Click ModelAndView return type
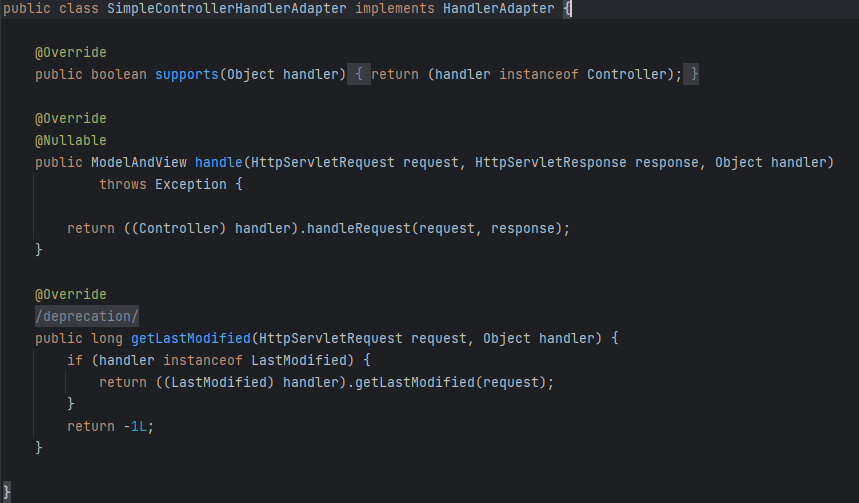Viewport: 859px width, 503px height. 139,162
